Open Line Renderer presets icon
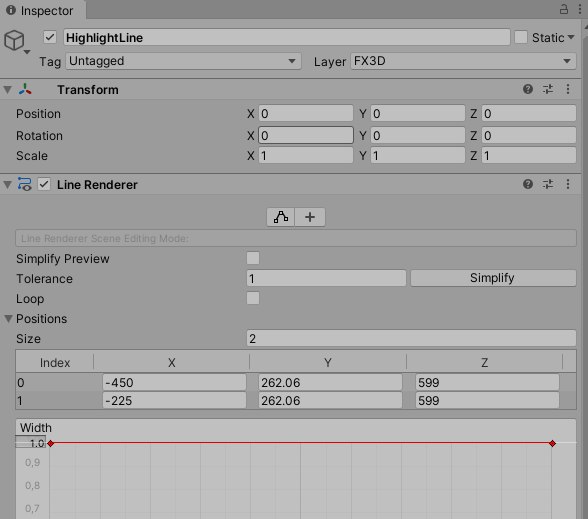The image size is (588, 519). (548, 184)
